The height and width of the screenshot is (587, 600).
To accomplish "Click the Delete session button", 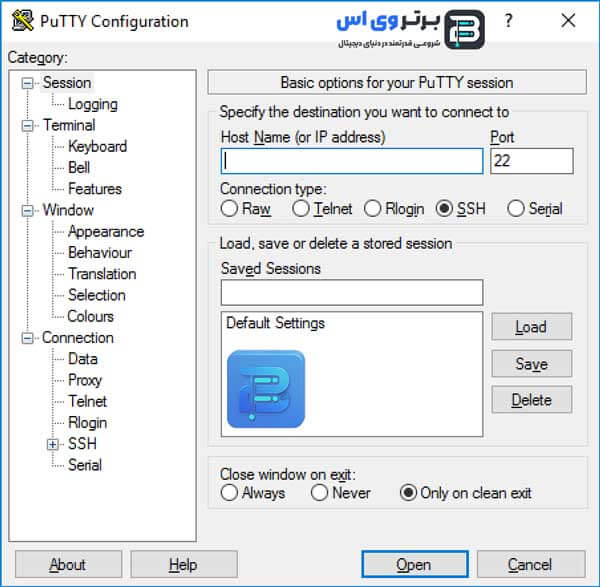I will tap(532, 400).
